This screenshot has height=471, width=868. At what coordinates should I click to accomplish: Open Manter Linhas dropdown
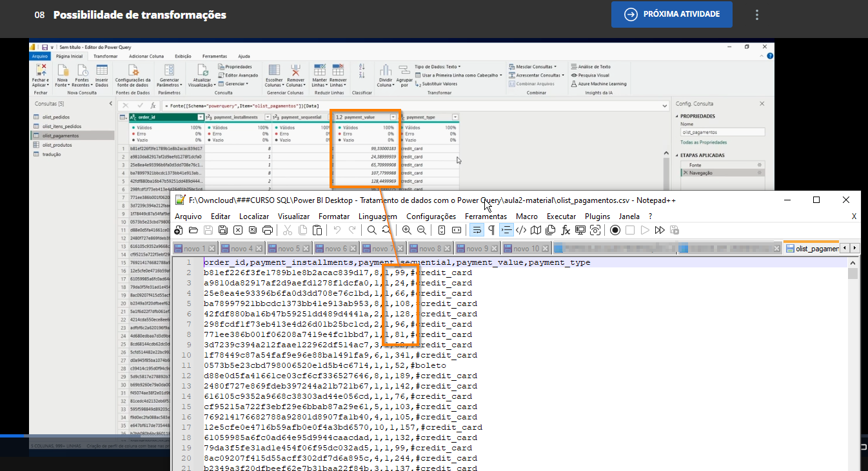[x=319, y=75]
